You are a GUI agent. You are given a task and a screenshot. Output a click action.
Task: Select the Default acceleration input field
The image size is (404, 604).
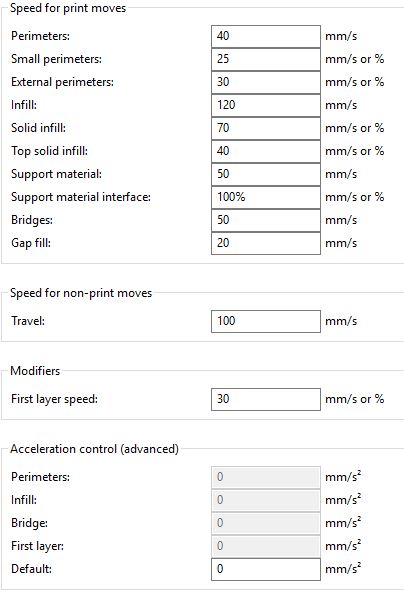[266, 569]
